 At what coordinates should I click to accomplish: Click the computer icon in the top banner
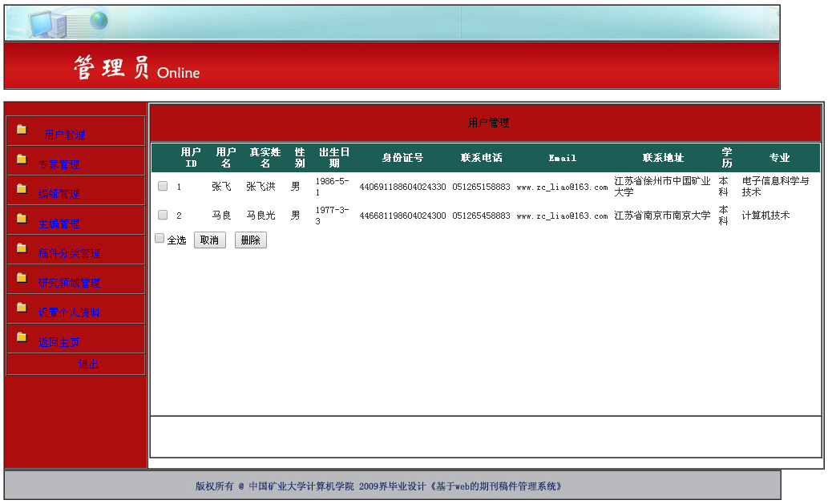tap(48, 24)
